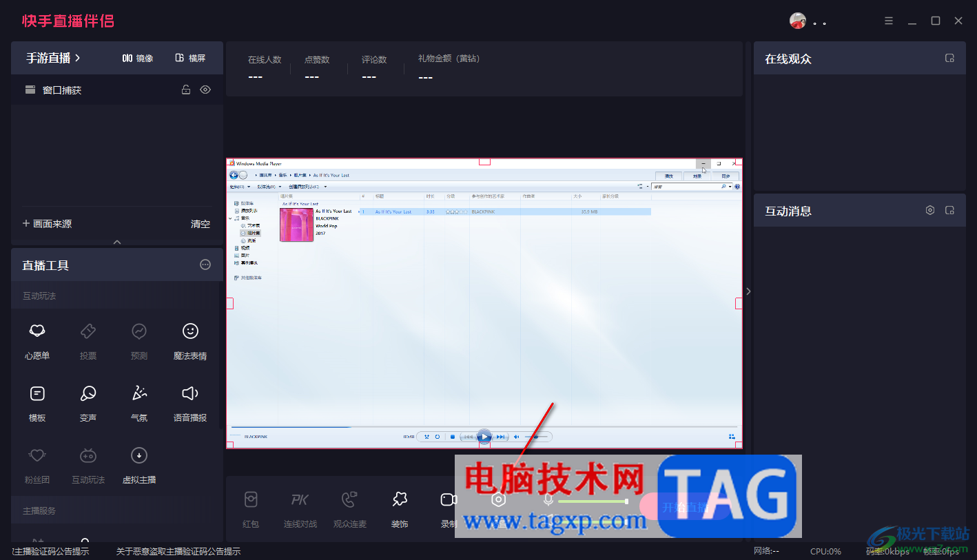Open the 变声 voice changer tool
The image size is (977, 560).
(x=88, y=403)
